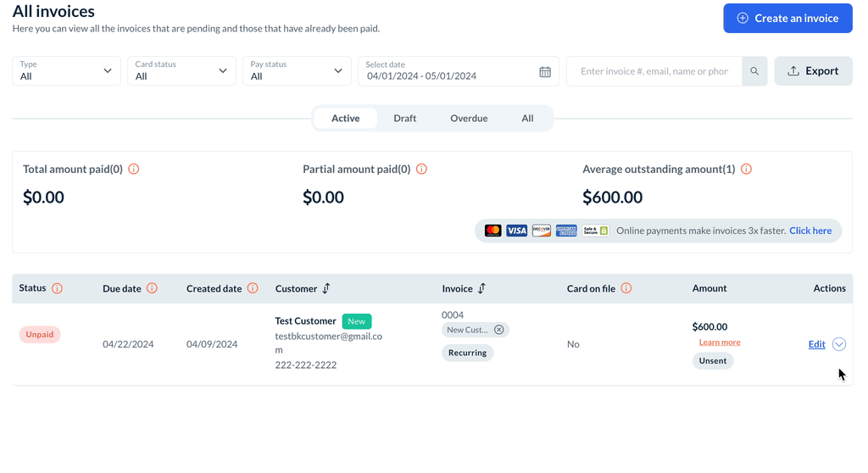Open the date range calendar icon
This screenshot has width=868, height=473.
[545, 71]
